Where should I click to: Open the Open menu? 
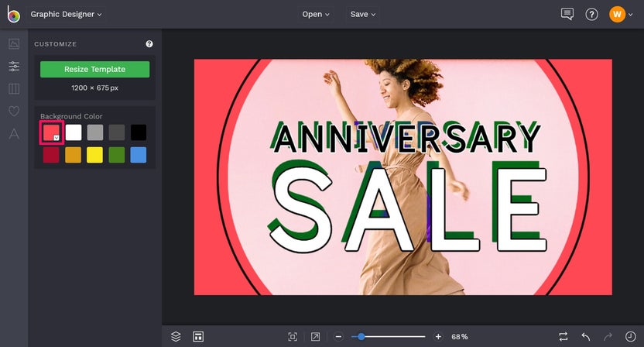pyautogui.click(x=316, y=15)
